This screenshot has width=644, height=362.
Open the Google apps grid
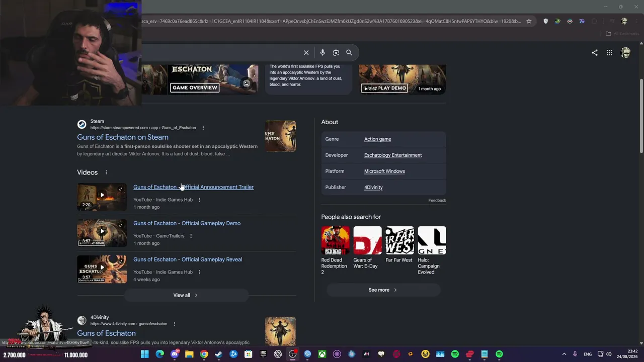pyautogui.click(x=609, y=52)
